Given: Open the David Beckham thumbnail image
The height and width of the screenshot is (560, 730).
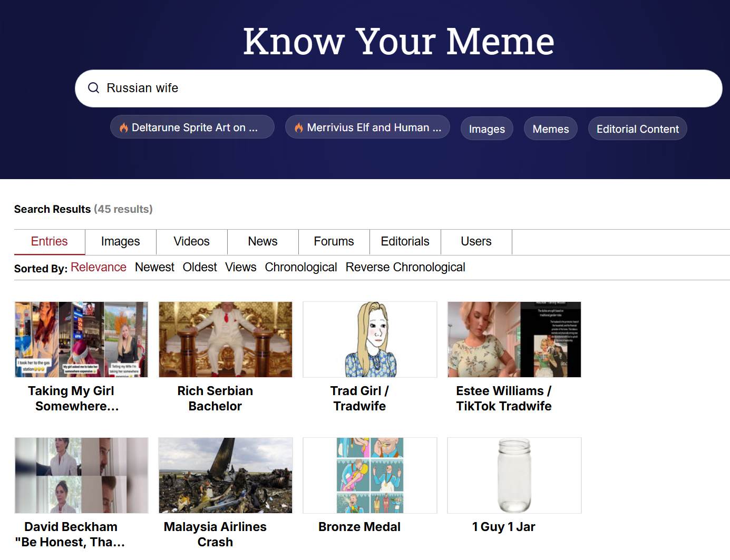Looking at the screenshot, I should click(x=82, y=475).
